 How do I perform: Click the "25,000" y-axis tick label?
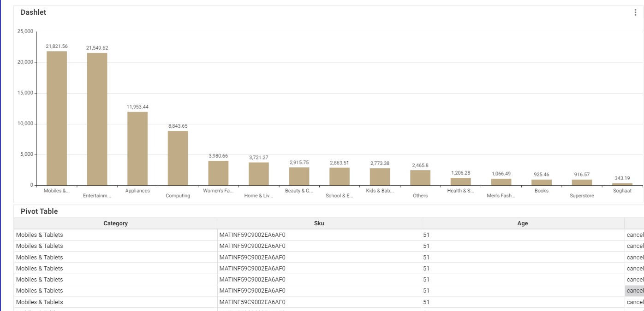point(25,31)
